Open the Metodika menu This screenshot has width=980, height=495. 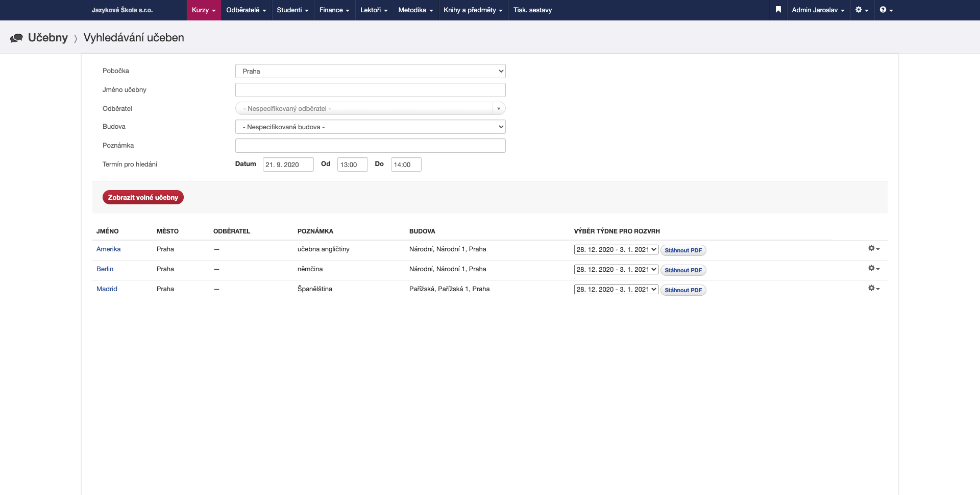coord(415,10)
